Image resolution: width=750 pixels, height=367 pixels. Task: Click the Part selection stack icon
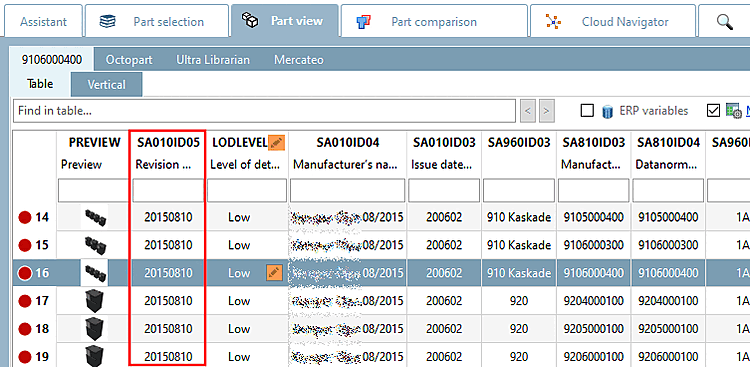pyautogui.click(x=108, y=22)
